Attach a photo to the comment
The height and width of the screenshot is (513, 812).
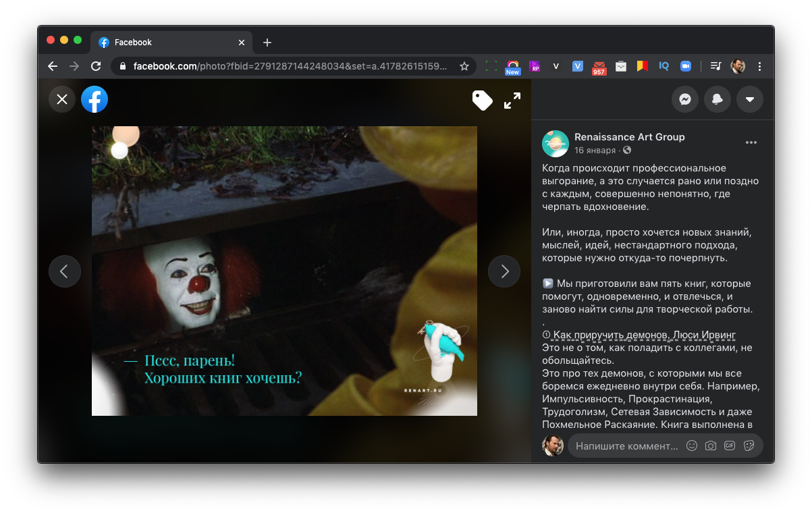710,446
